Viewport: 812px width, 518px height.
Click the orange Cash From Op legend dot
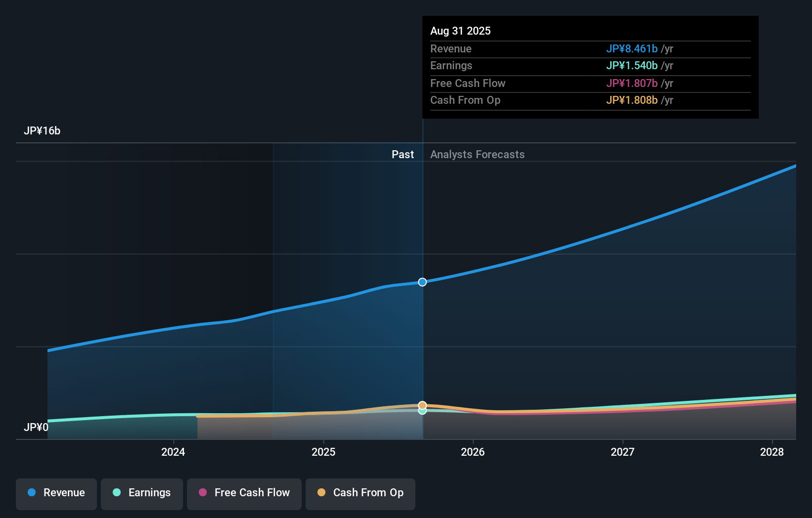point(322,493)
